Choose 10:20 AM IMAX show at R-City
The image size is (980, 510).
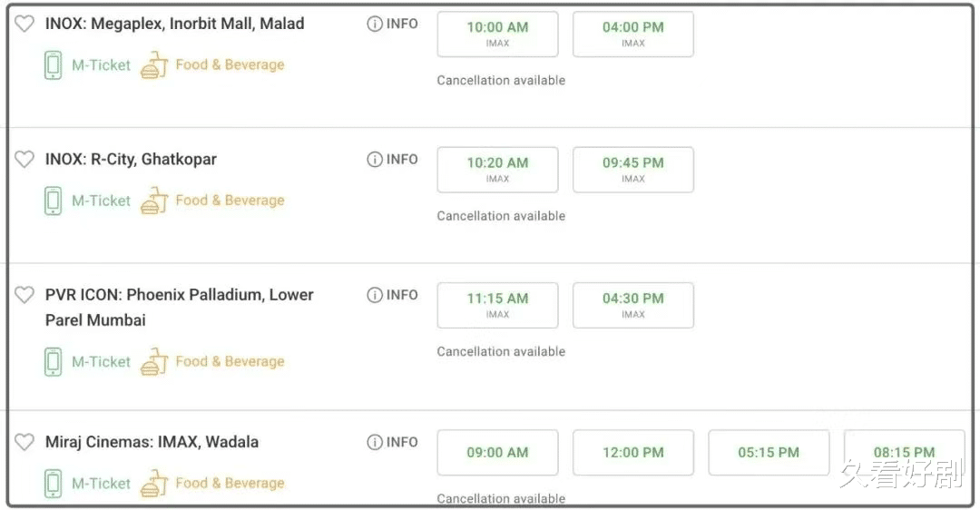[x=497, y=170]
